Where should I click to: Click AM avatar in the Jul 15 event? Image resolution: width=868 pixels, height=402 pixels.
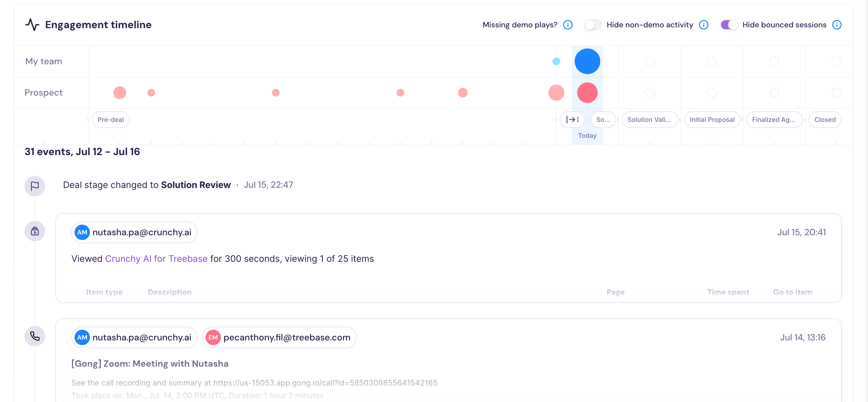coord(82,233)
